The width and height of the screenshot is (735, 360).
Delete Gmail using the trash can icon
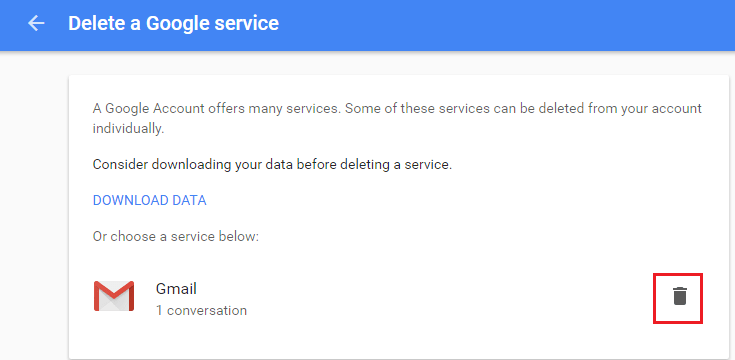tap(679, 296)
